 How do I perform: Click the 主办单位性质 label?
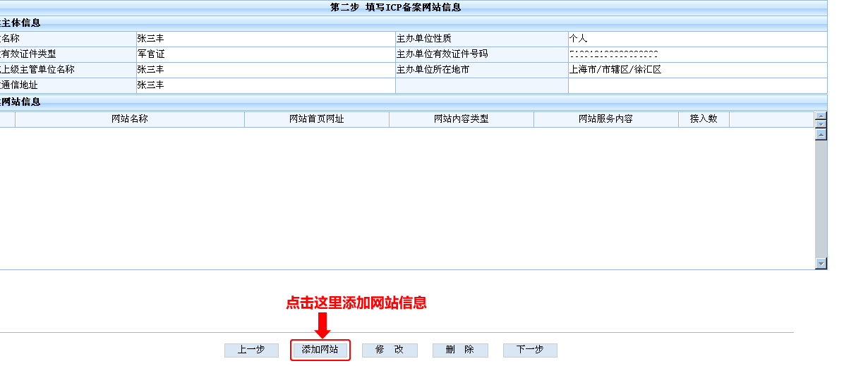click(x=424, y=39)
